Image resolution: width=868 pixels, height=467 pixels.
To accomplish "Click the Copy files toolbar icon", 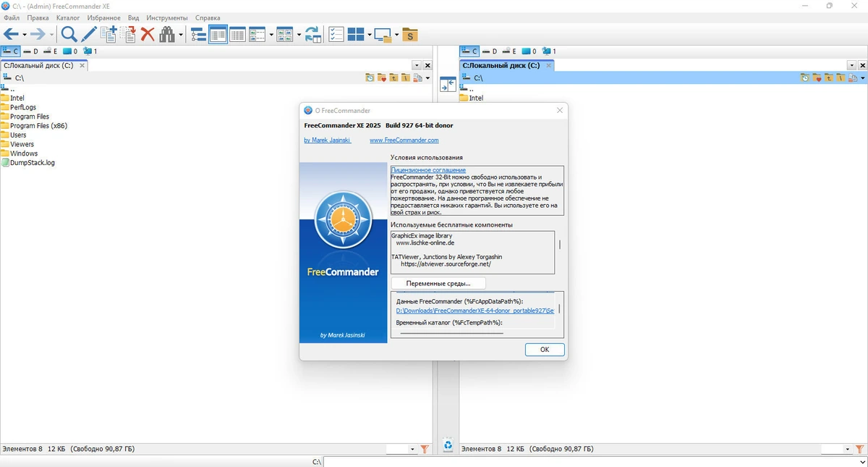I will pos(109,34).
